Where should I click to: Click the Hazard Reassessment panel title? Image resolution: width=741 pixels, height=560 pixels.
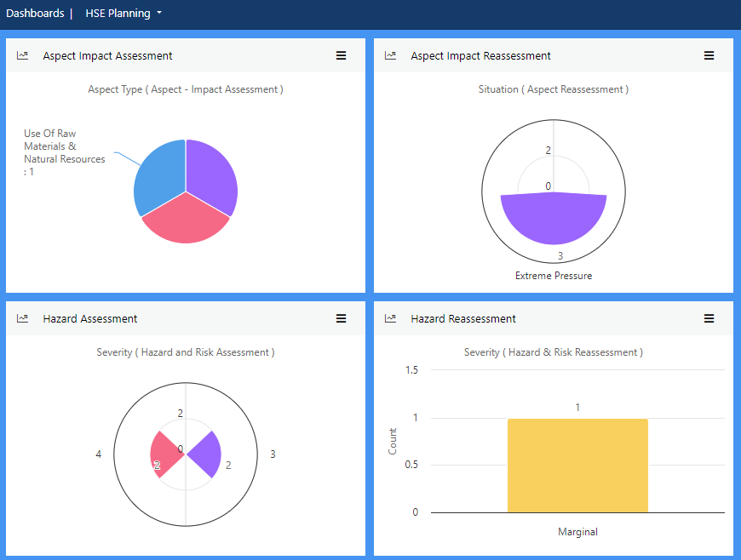(x=463, y=318)
